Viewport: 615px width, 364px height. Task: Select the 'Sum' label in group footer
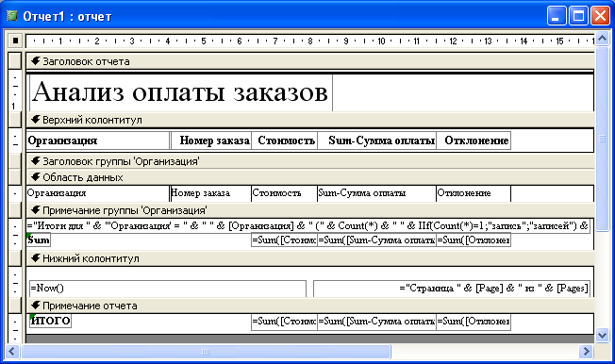click(39, 240)
